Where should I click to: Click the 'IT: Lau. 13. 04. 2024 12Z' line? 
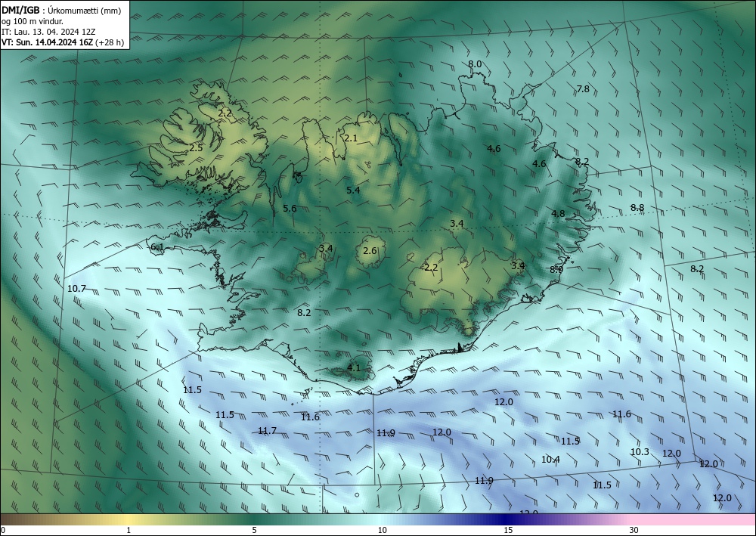click(48, 32)
